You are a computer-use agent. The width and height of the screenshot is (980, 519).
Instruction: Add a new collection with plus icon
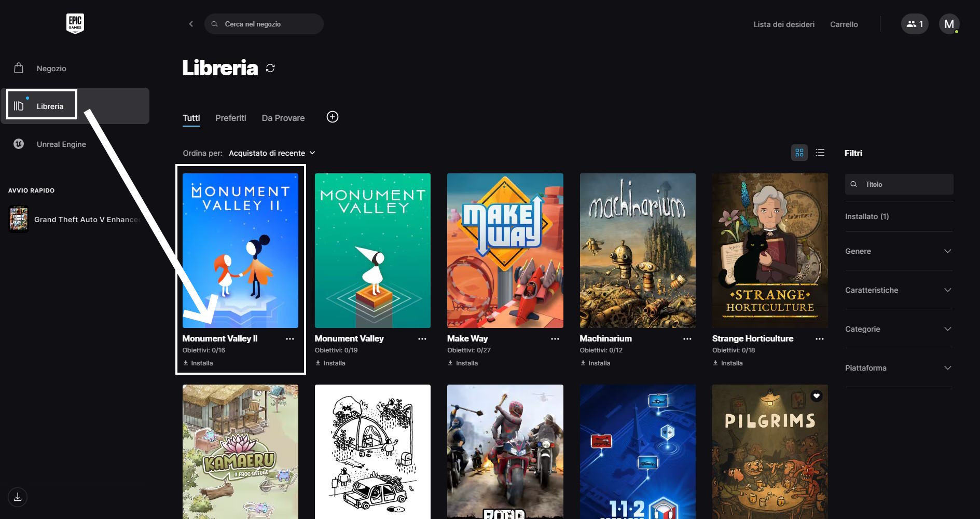333,117
